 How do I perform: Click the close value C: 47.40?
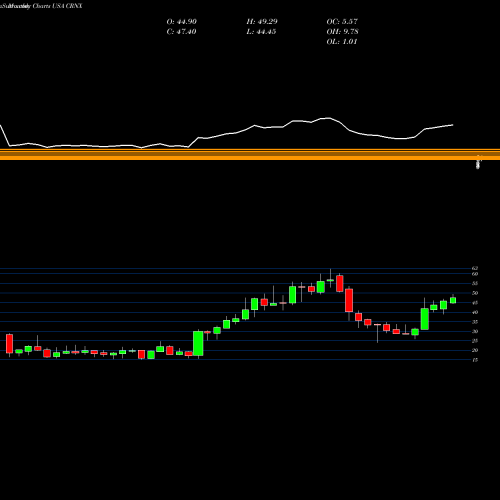click(181, 32)
